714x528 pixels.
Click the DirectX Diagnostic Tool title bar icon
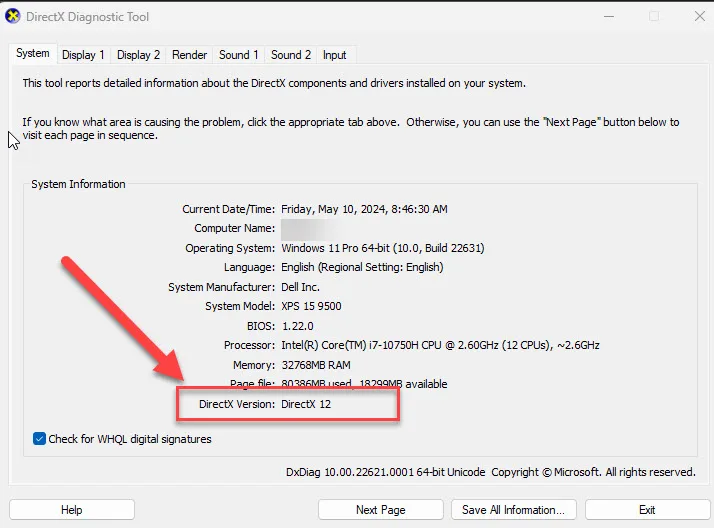pos(12,16)
